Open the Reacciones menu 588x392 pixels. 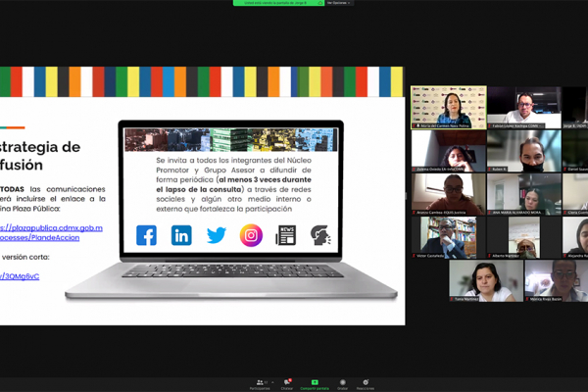pyautogui.click(x=366, y=384)
